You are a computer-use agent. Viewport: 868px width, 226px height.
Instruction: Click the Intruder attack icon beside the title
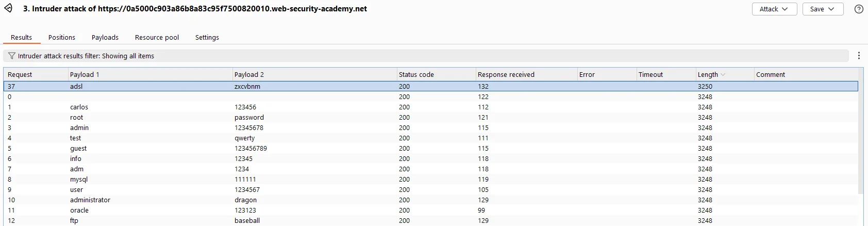pos(8,9)
